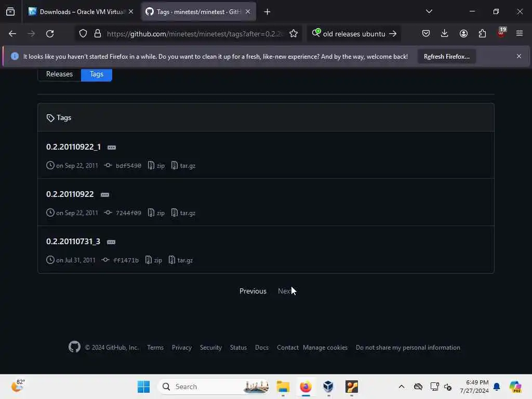The height and width of the screenshot is (399, 532).
Task: Open VirtualBox from the taskbar
Action: [x=328, y=387]
